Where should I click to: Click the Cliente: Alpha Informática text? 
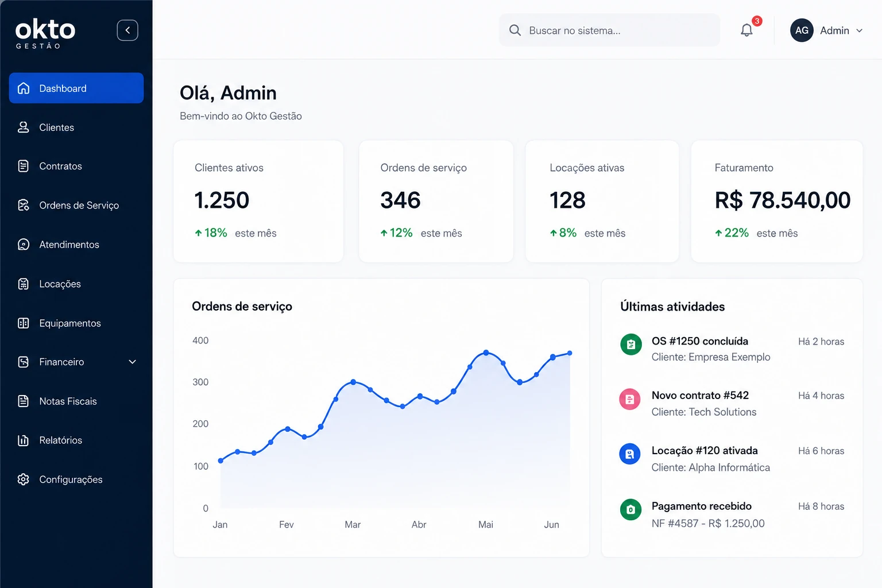click(x=710, y=467)
